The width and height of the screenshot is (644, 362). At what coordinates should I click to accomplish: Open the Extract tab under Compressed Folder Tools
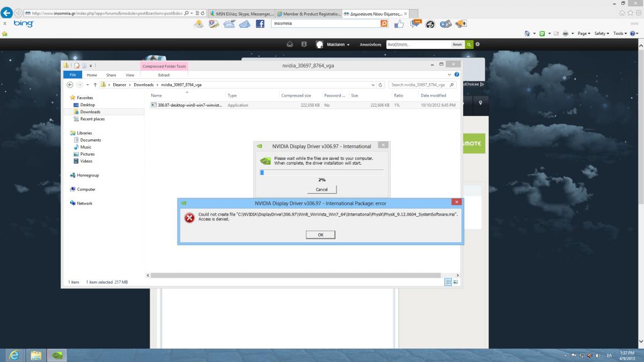pyautogui.click(x=164, y=75)
